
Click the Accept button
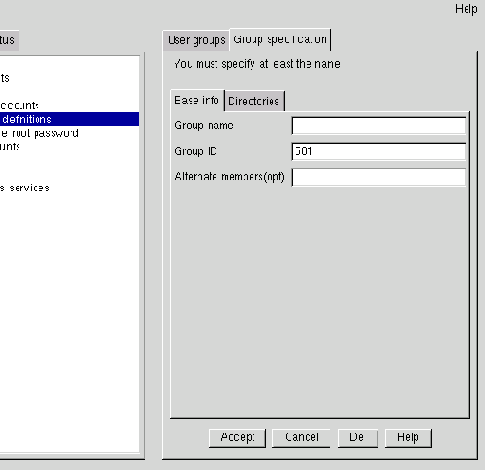(237, 438)
